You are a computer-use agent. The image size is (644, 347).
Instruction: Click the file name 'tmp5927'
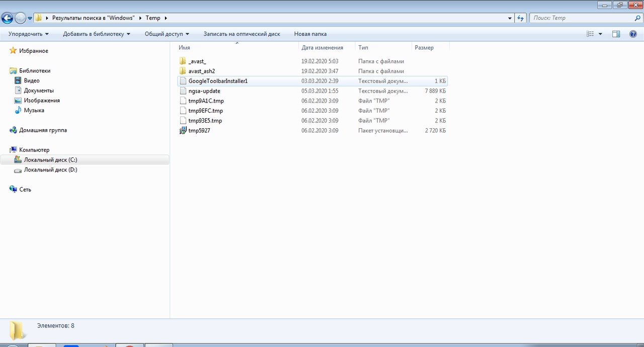(x=199, y=130)
